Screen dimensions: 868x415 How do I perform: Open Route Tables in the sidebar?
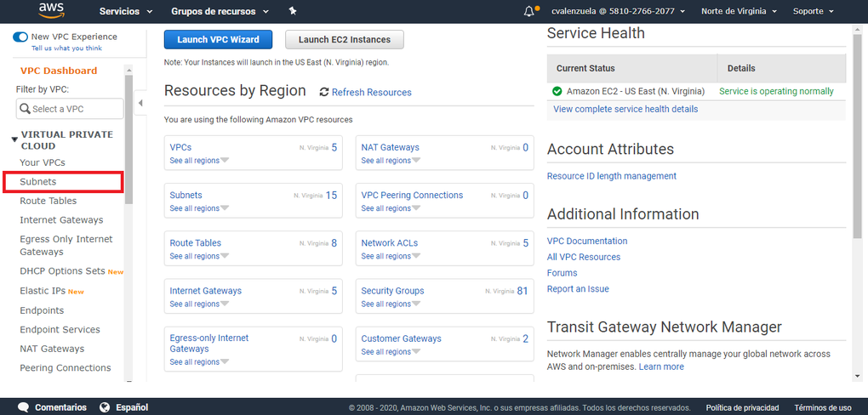(x=49, y=201)
